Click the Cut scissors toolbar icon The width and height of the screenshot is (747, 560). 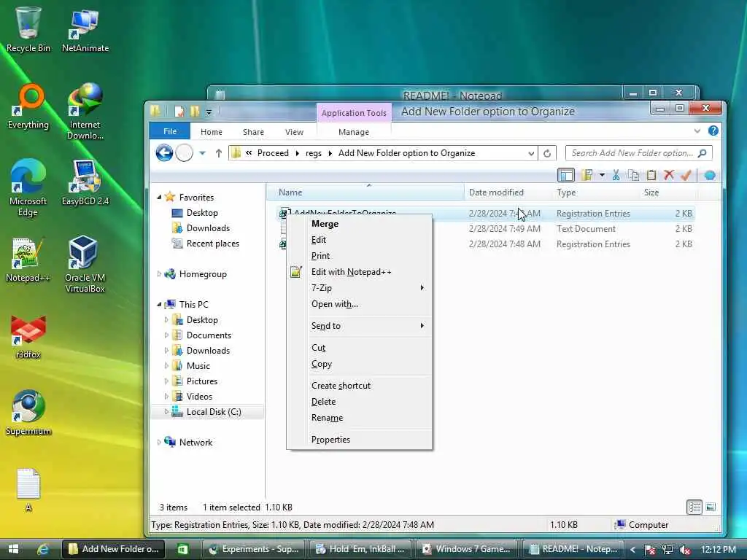pos(616,175)
